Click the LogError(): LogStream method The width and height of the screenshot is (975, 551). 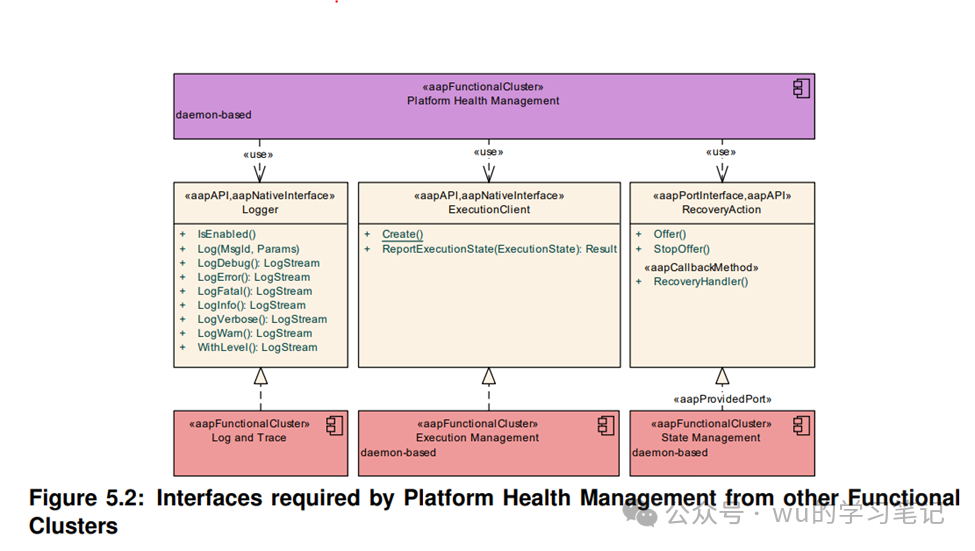253,277
